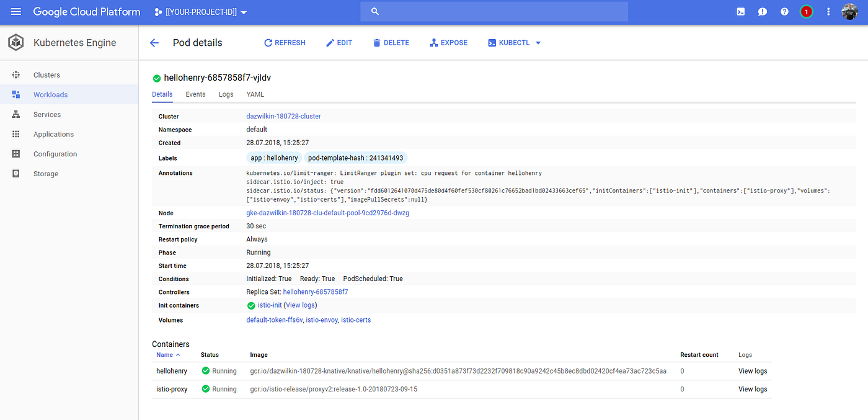This screenshot has width=868, height=420.
Task: Open the user account avatar
Action: 850,12
